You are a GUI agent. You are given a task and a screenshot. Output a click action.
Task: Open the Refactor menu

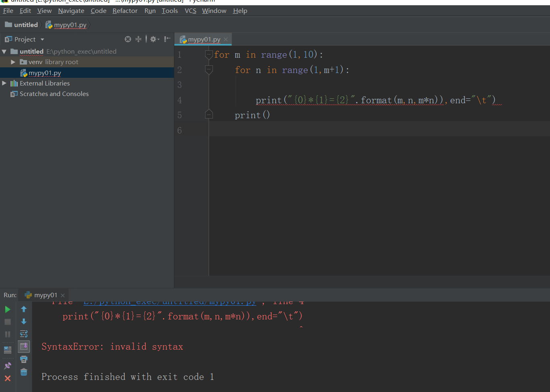click(x=125, y=10)
